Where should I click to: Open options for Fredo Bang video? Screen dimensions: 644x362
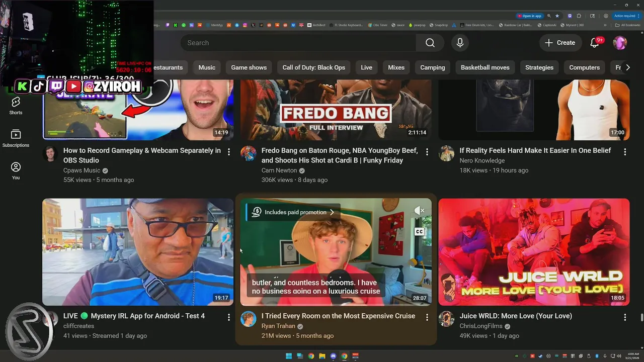pos(427,151)
